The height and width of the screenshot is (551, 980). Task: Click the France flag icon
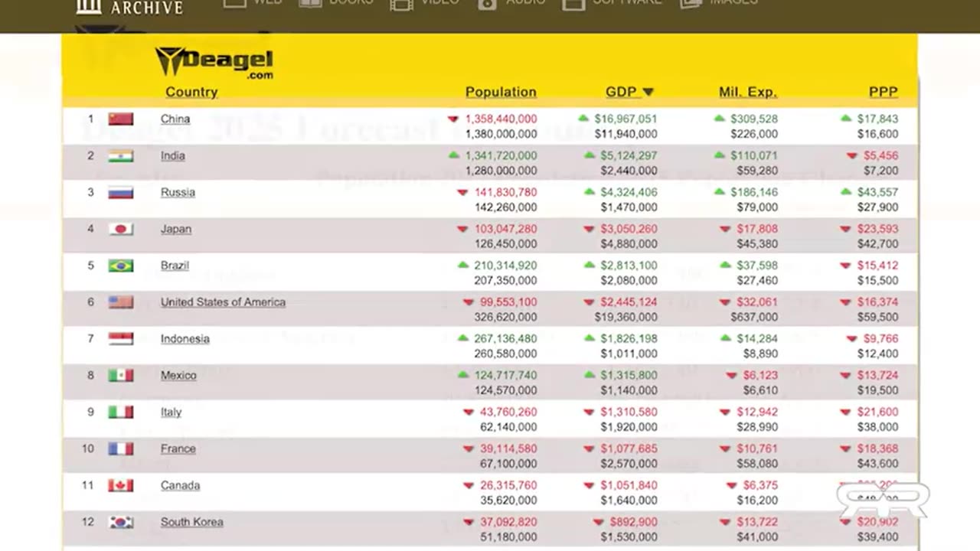click(121, 448)
